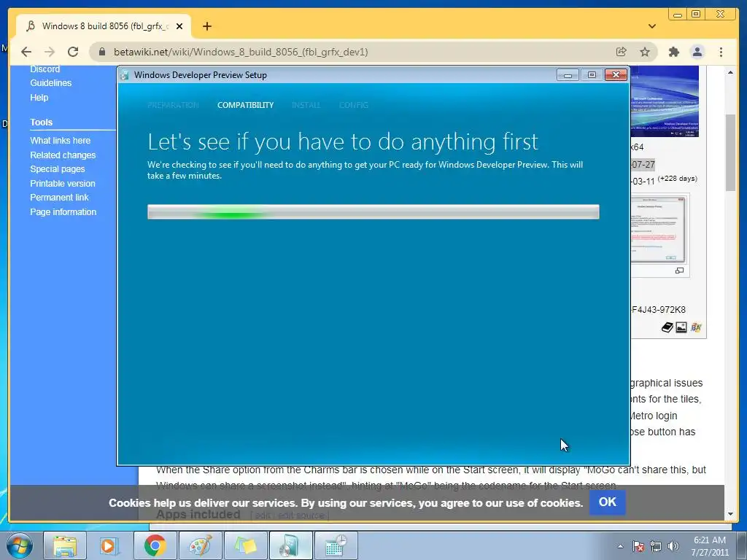Go back using Chrome's back arrow
The image size is (747, 560).
click(x=26, y=52)
